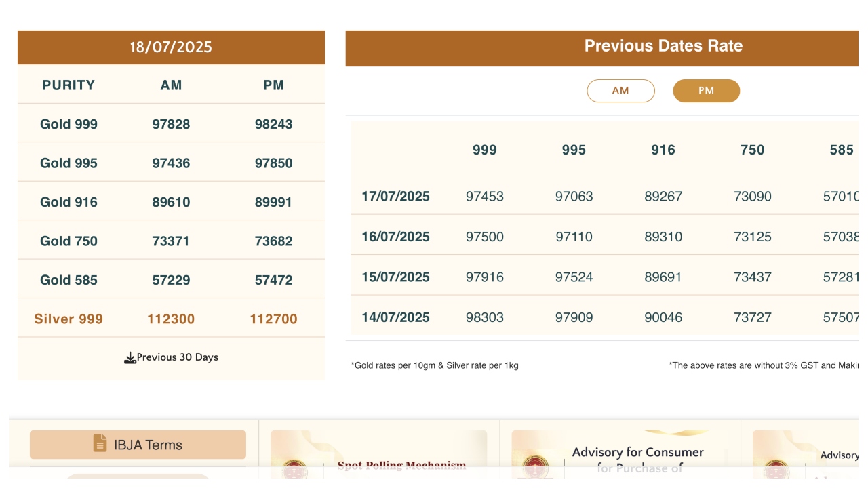868x488 pixels.
Task: Click the download icon beside Previous 30 Days
Action: [x=130, y=358]
